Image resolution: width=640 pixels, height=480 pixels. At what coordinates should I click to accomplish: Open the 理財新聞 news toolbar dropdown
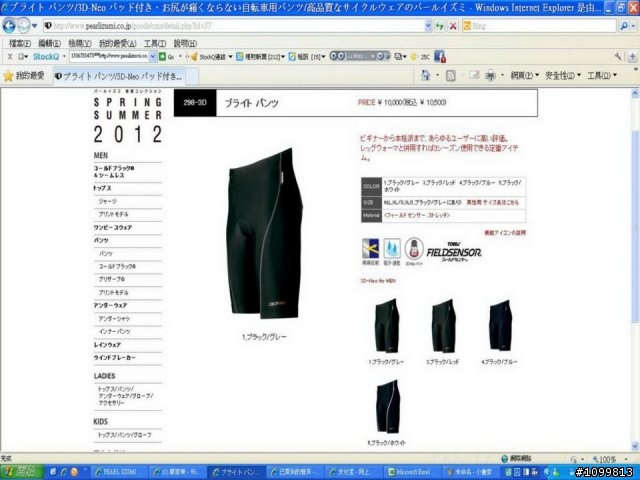(x=260, y=57)
